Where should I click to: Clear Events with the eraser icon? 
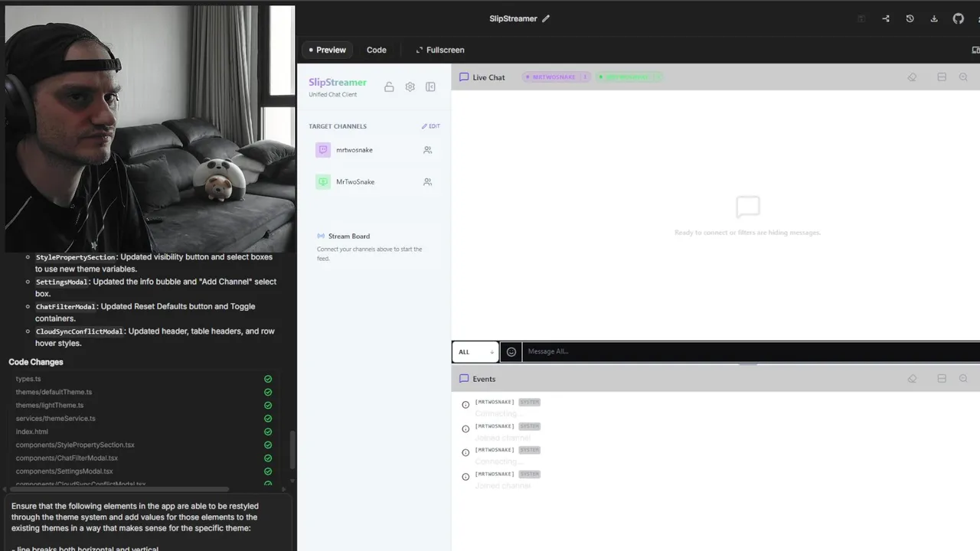pos(912,379)
